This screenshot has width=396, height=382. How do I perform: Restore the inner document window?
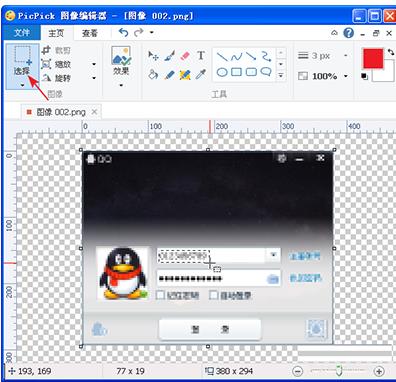[376, 33]
